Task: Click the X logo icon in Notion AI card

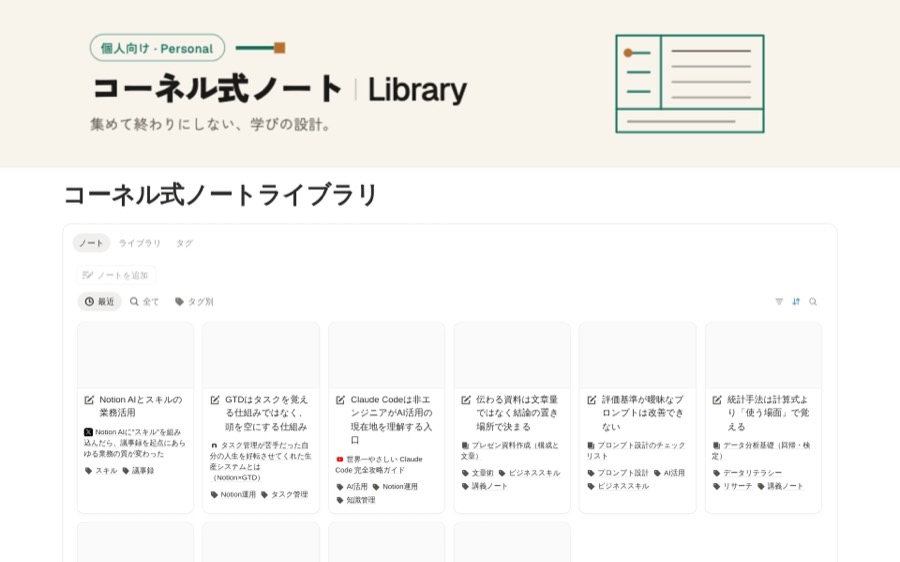Action: pos(88,432)
